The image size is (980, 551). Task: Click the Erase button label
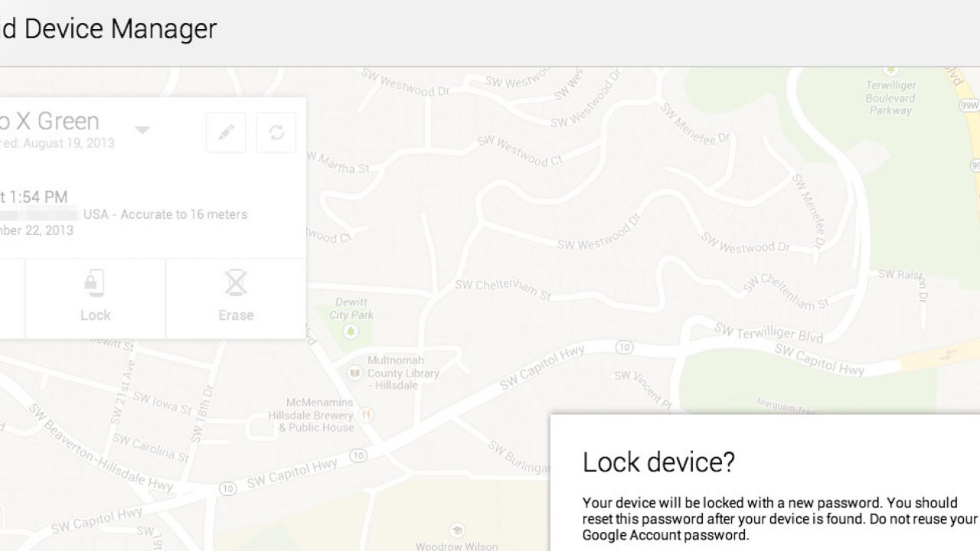tap(236, 315)
